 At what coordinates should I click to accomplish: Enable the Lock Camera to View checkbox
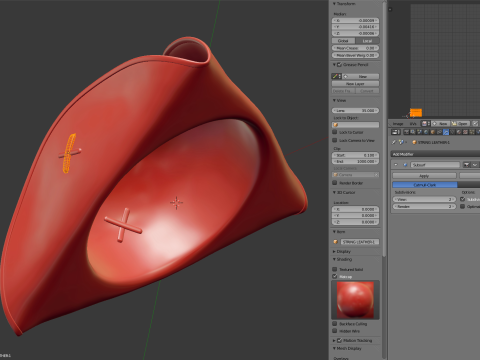pos(335,140)
